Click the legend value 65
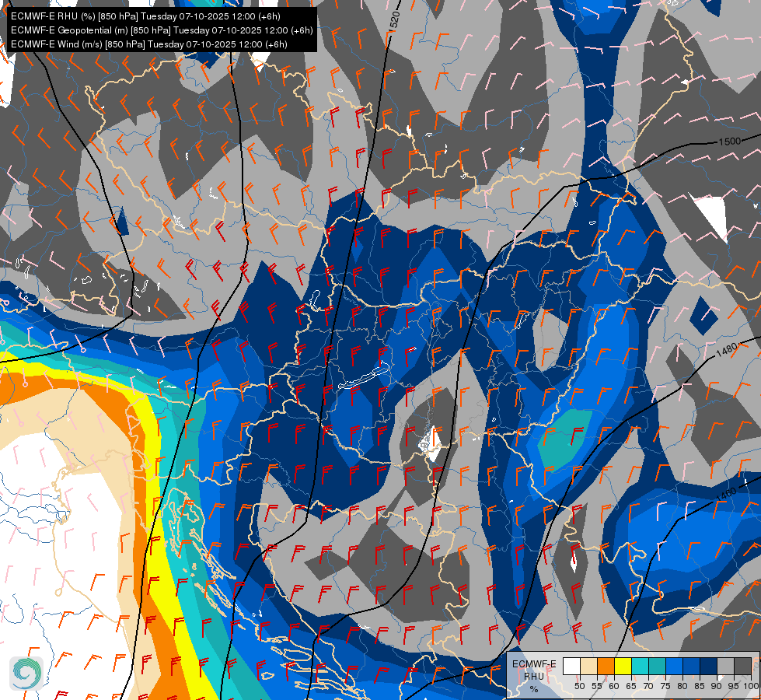This screenshot has height=700, width=761. pos(631,686)
